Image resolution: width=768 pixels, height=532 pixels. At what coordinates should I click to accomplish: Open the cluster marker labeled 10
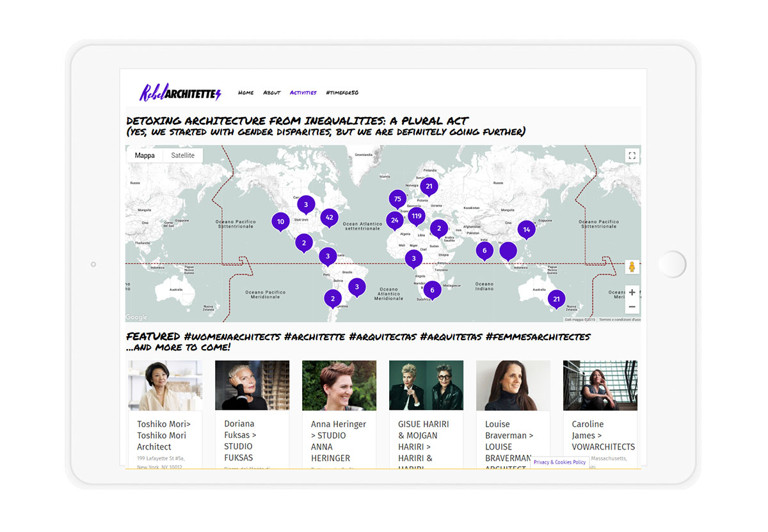point(280,223)
